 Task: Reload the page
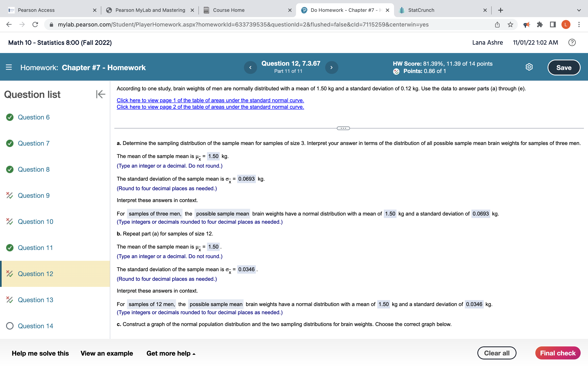click(x=35, y=24)
